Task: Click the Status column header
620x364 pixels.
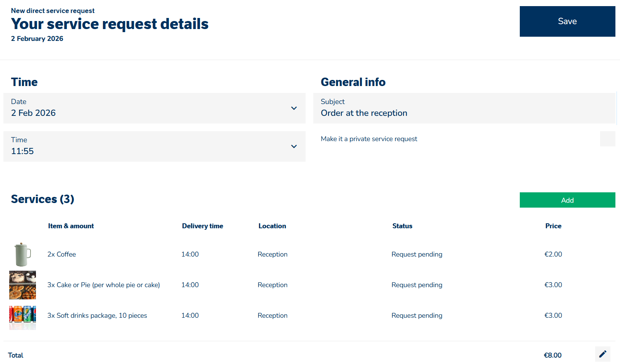Action: point(402,226)
